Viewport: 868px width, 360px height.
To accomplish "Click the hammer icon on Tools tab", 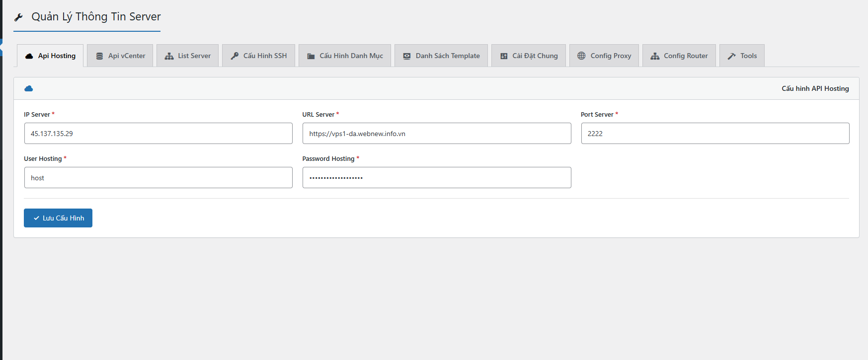I will (732, 56).
